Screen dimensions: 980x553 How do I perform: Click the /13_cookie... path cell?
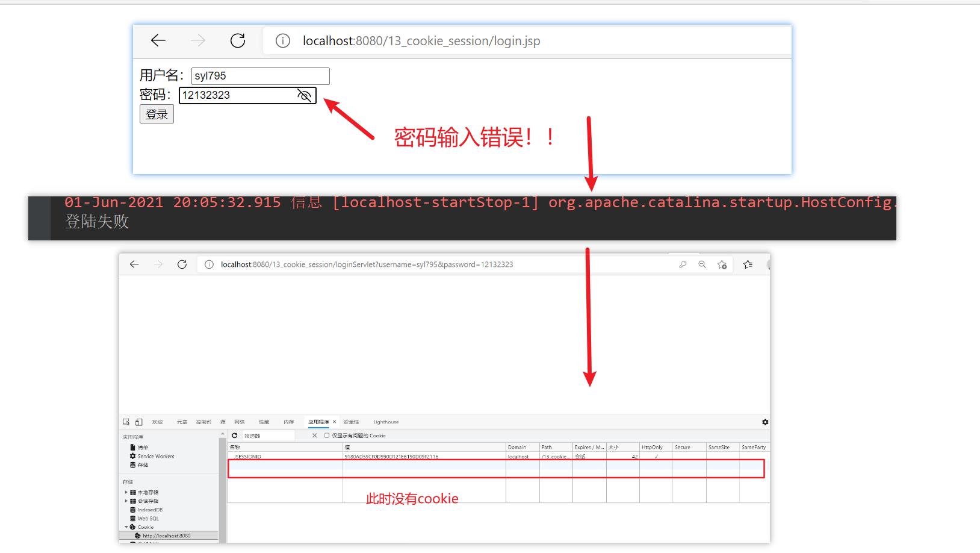(556, 457)
